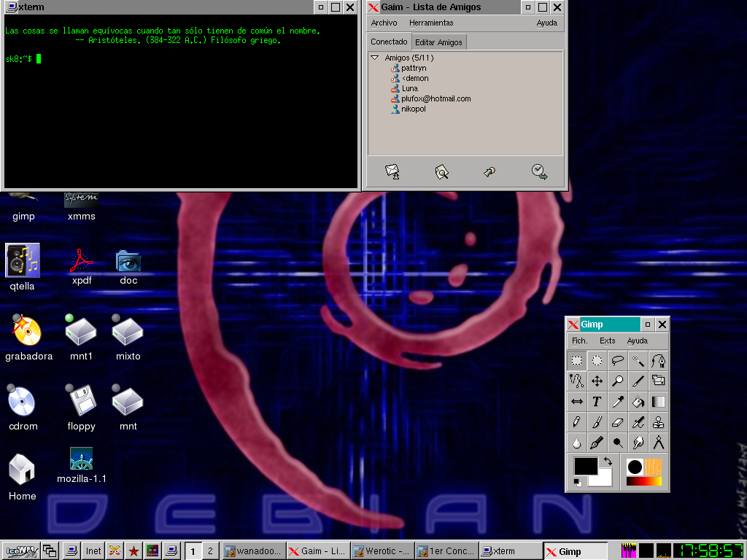
Task: Open the active pattern selector in Gimp
Action: click(653, 467)
